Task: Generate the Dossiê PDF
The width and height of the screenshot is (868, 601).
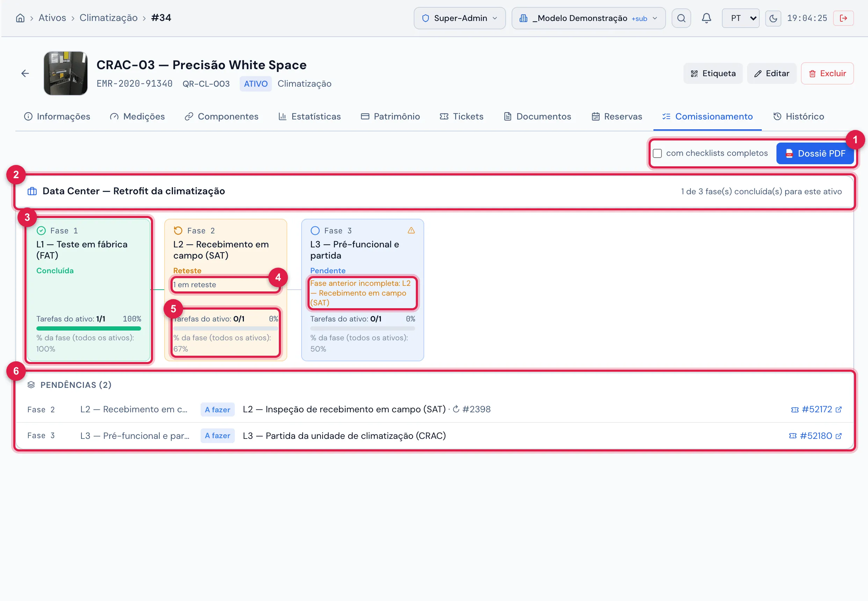Action: (815, 153)
